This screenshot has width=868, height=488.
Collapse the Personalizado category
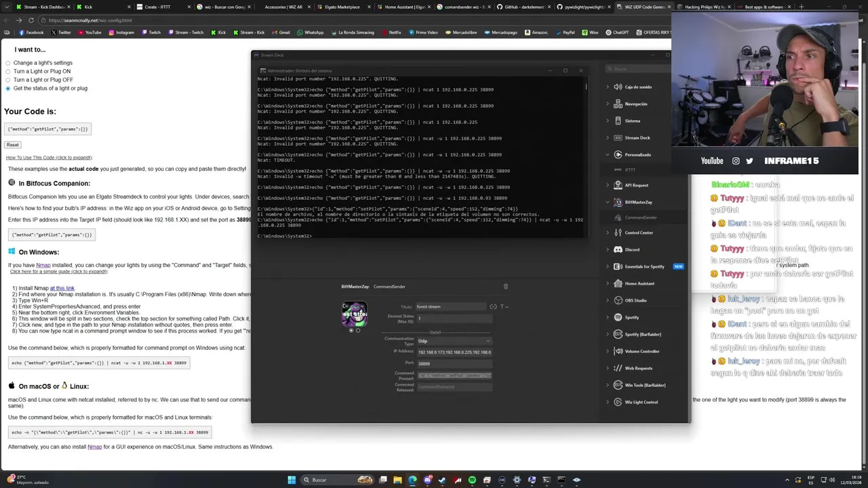coord(608,155)
